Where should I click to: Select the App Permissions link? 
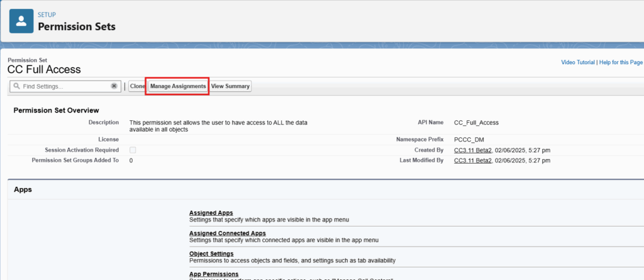tap(214, 274)
